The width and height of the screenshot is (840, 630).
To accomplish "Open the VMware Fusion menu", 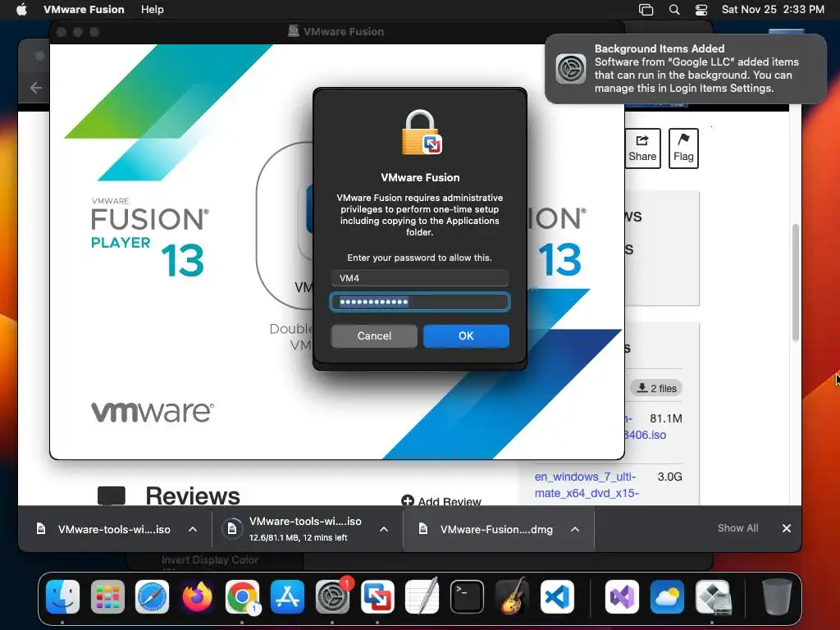I will [84, 9].
